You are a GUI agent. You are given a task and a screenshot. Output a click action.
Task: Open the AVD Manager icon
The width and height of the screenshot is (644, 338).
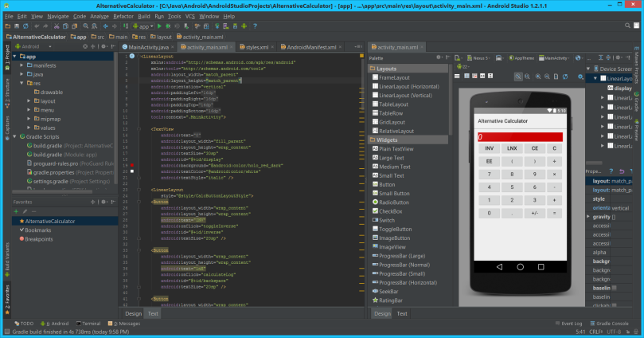pos(226,26)
